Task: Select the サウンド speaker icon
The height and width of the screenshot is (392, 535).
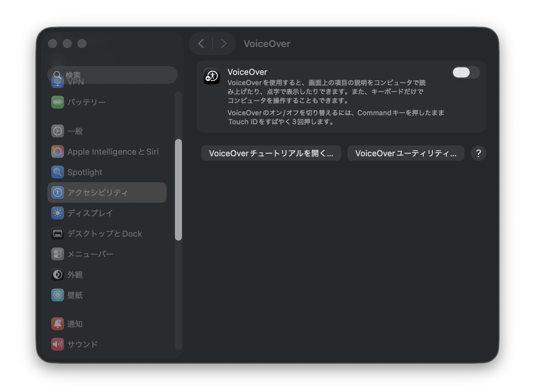Action: point(58,344)
